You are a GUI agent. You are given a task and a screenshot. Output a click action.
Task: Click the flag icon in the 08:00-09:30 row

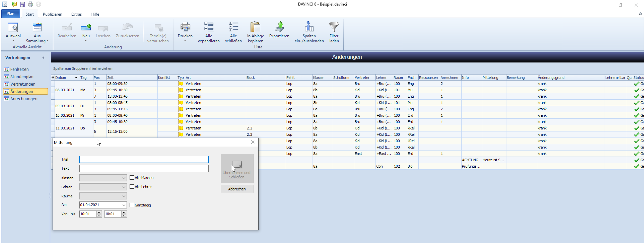click(x=181, y=84)
